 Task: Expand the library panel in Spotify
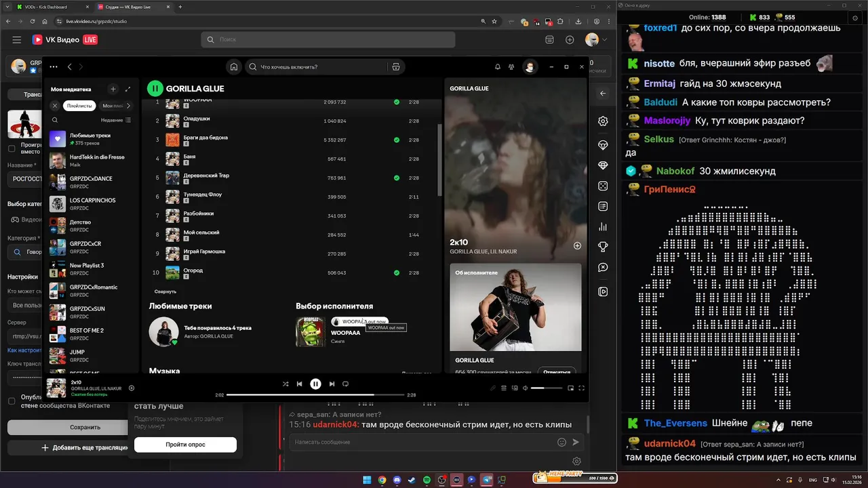click(128, 89)
